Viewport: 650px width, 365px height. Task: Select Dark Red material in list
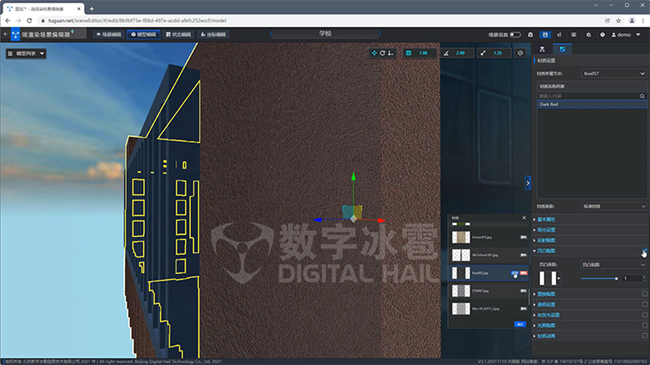[x=592, y=105]
